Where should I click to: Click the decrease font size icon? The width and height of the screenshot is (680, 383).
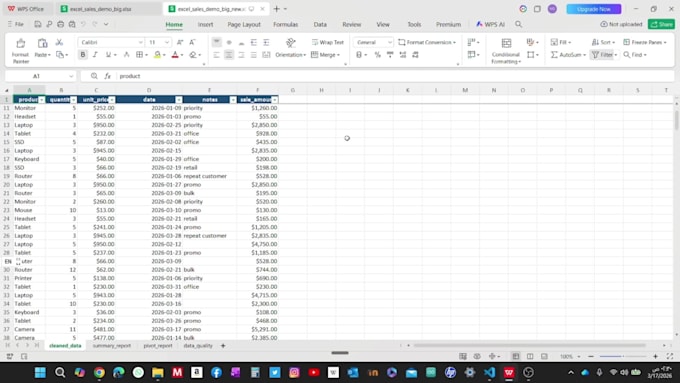192,42
